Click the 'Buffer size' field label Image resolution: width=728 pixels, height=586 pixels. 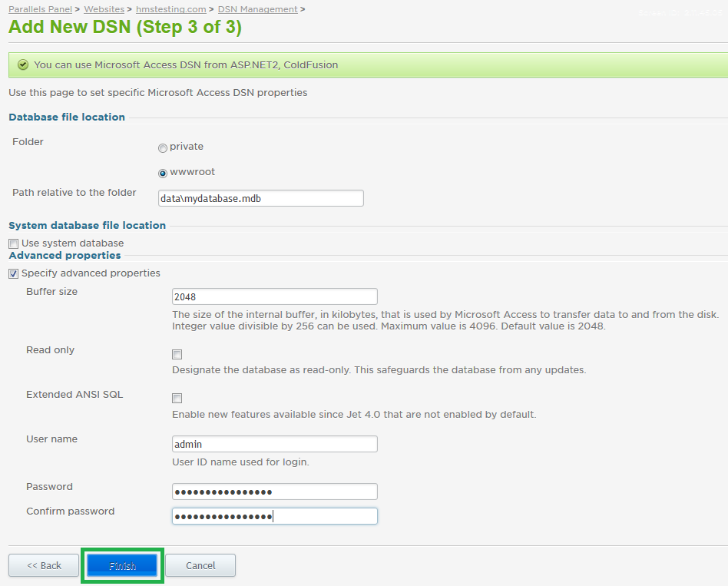52,292
